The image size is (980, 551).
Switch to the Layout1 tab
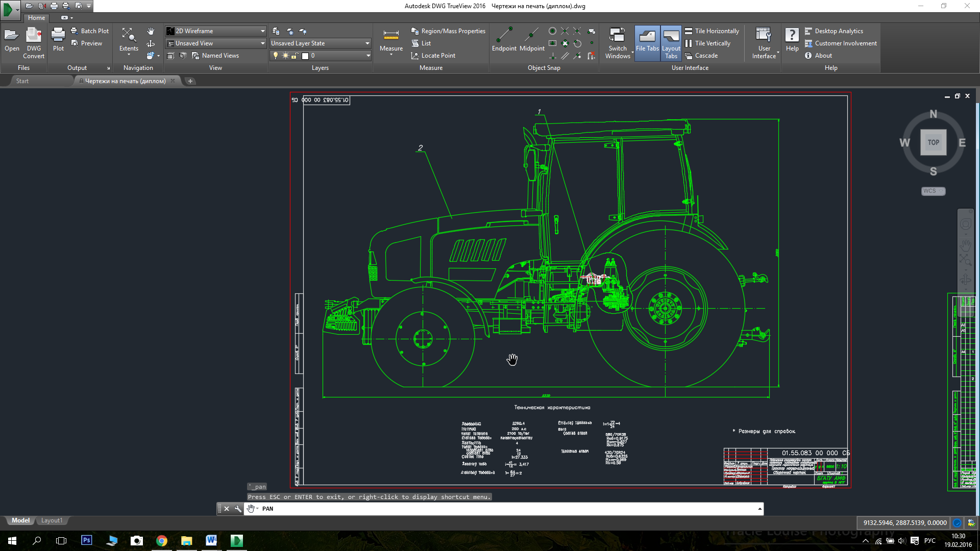pyautogui.click(x=52, y=520)
